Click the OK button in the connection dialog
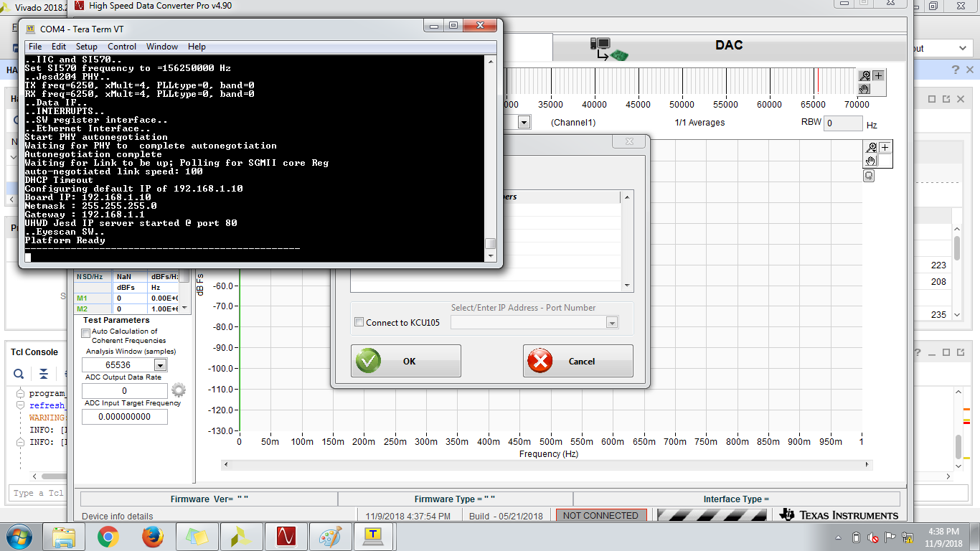The image size is (980, 551). 406,361
